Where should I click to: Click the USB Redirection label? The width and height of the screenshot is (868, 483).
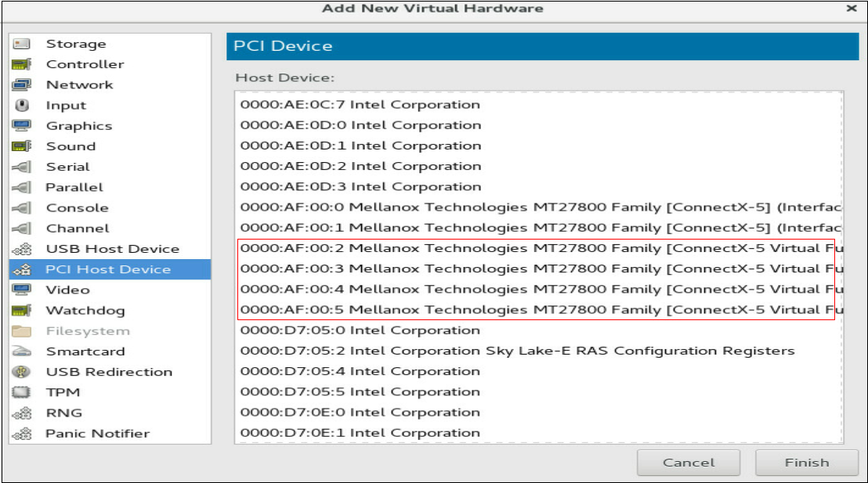coord(109,372)
